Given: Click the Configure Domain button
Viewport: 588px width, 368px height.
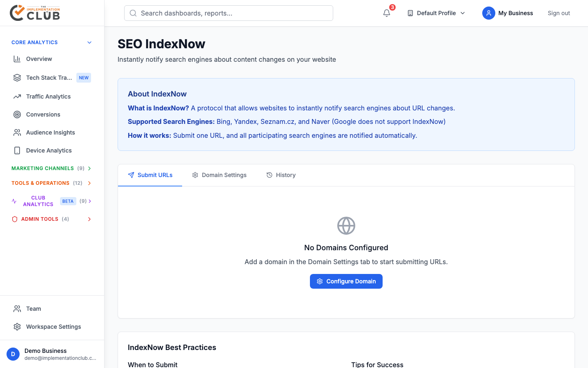Looking at the screenshot, I should point(346,281).
